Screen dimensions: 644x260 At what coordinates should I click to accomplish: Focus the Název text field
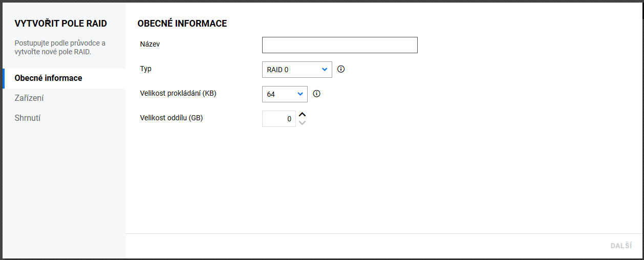(x=339, y=45)
